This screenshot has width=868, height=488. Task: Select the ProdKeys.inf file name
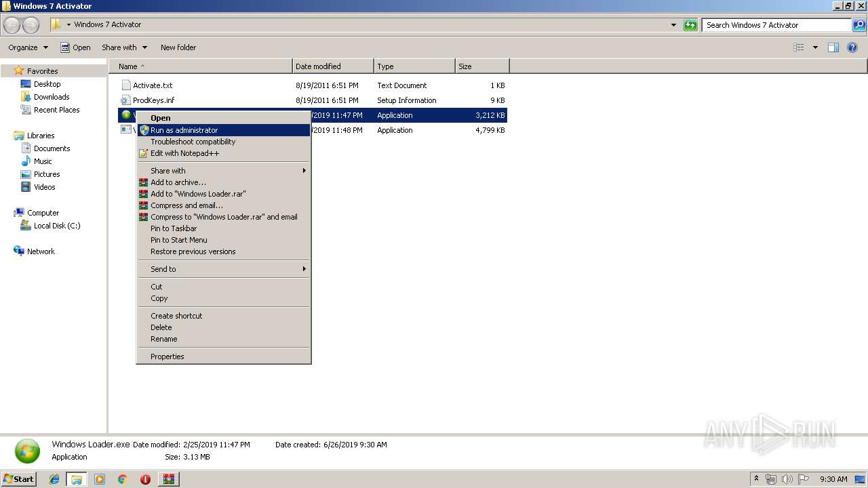pos(154,100)
